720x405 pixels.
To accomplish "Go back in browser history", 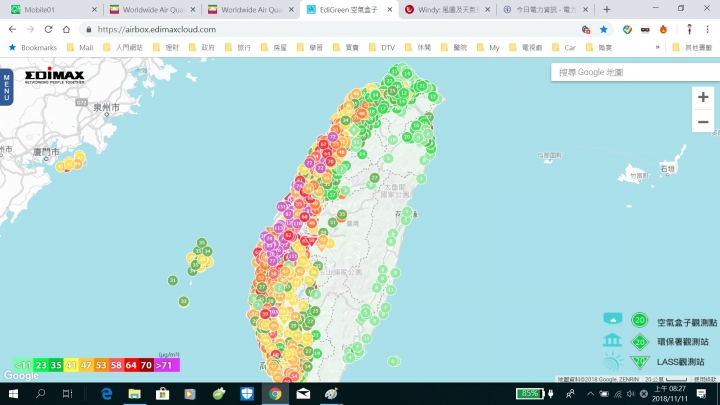I will point(12,29).
